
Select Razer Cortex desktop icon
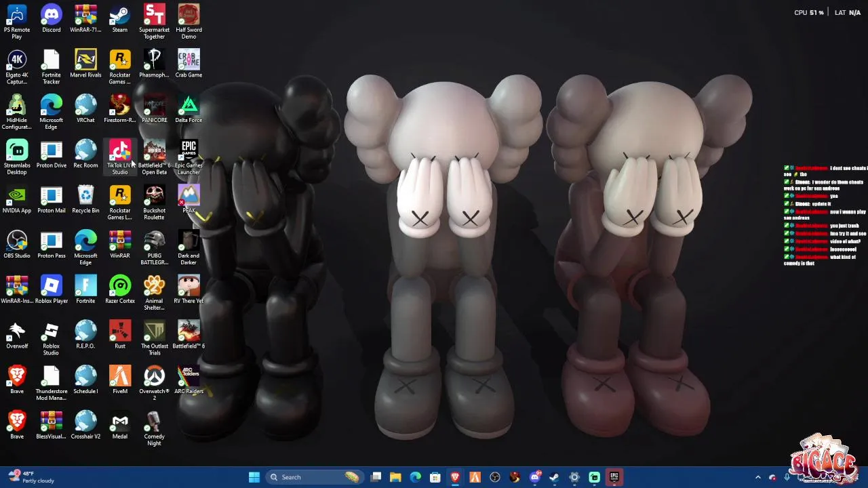[120, 290]
